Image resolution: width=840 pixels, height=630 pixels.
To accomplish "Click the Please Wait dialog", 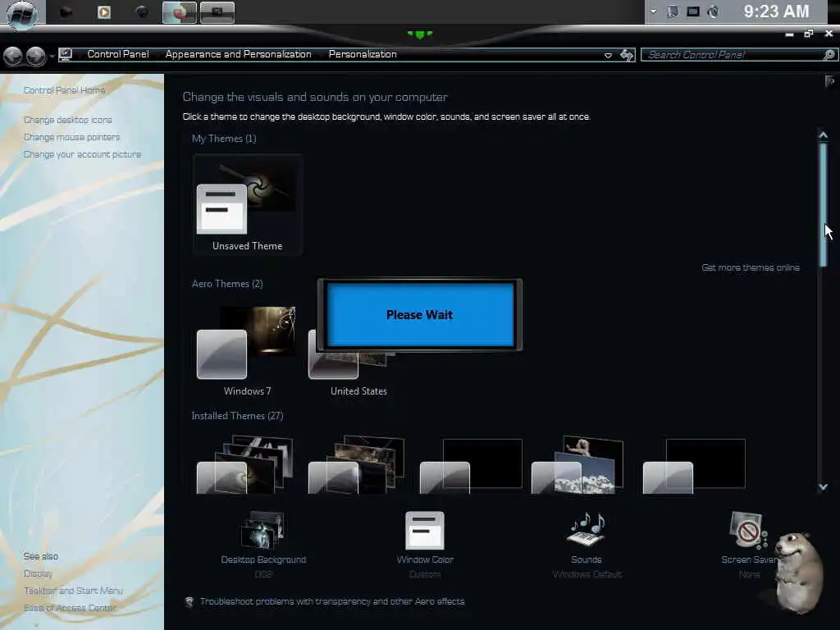I will [x=420, y=314].
